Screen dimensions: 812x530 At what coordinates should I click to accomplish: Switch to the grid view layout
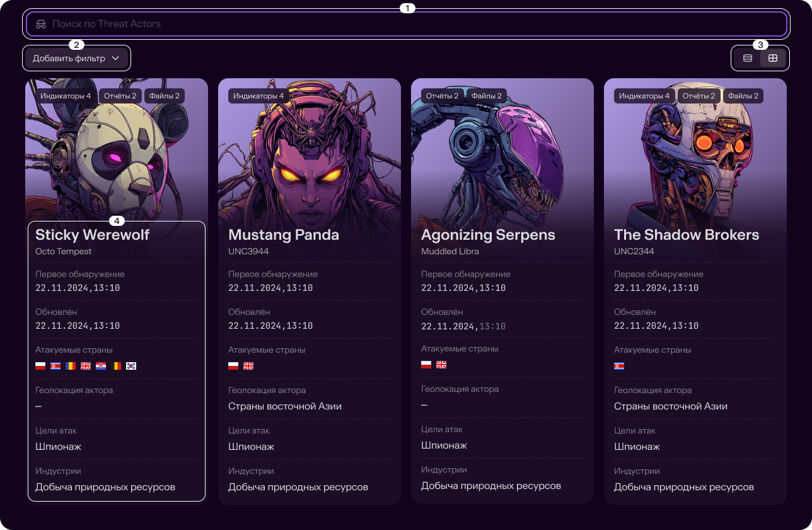pos(773,58)
